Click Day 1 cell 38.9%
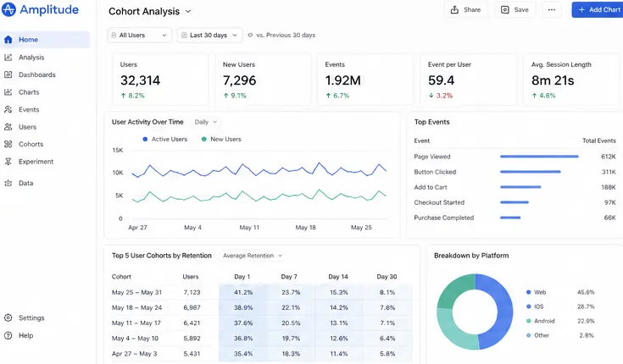This screenshot has height=364, width=623. [243, 307]
